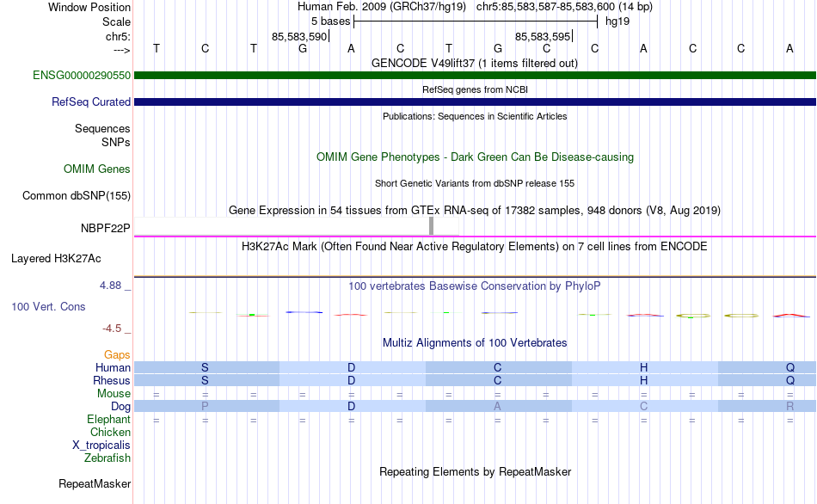Click the chr5:85,583,587-85,583,600 position text
817x504 pixels.
click(x=564, y=7)
